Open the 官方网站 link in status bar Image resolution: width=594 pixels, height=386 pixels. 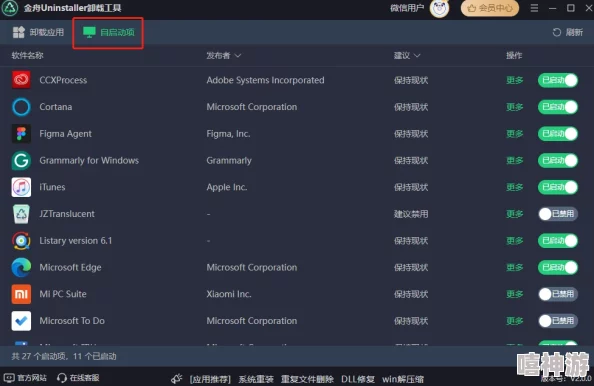(x=26, y=378)
